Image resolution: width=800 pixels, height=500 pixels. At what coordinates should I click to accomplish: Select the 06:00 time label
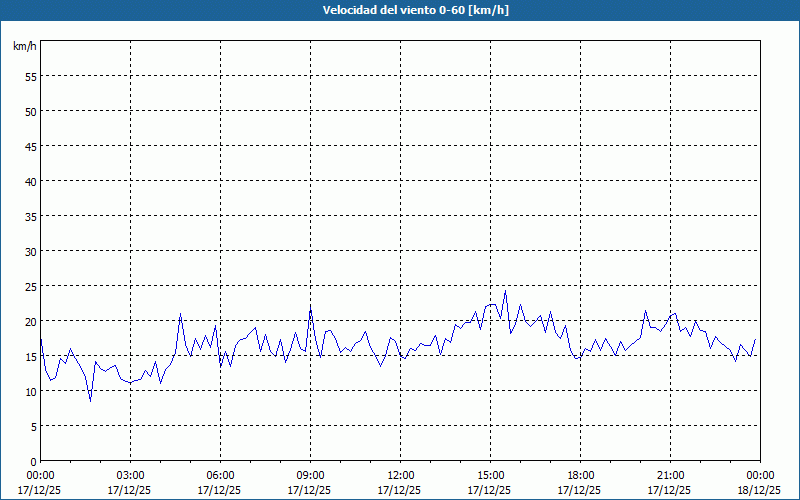click(x=220, y=475)
